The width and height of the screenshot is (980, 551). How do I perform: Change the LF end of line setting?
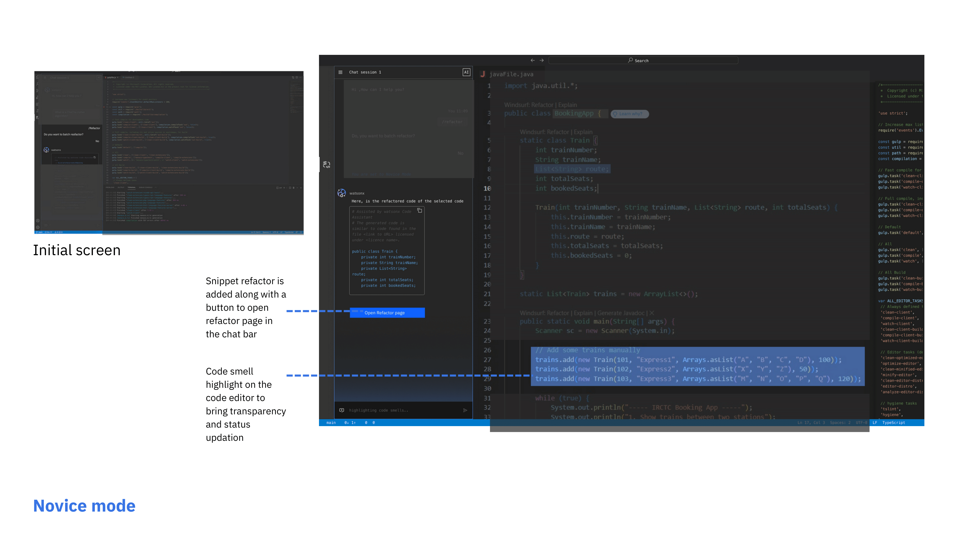point(875,423)
